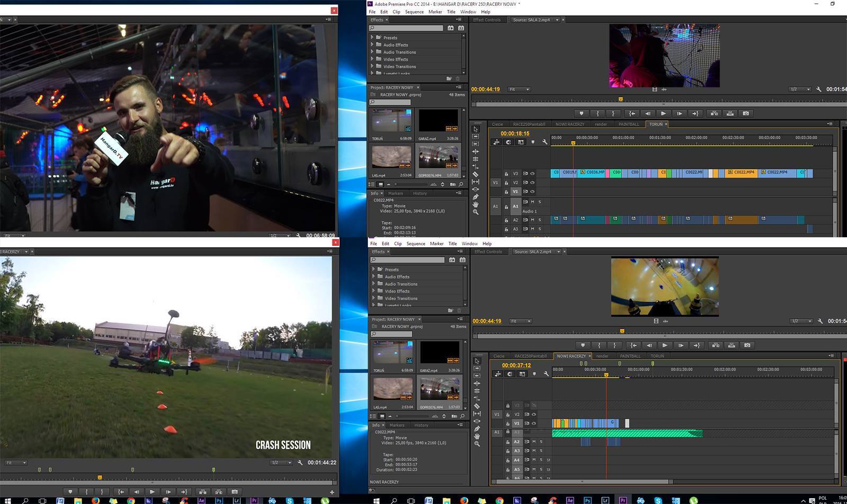The width and height of the screenshot is (847, 504).
Task: Switch upper Project panel to list view
Action: point(372,184)
